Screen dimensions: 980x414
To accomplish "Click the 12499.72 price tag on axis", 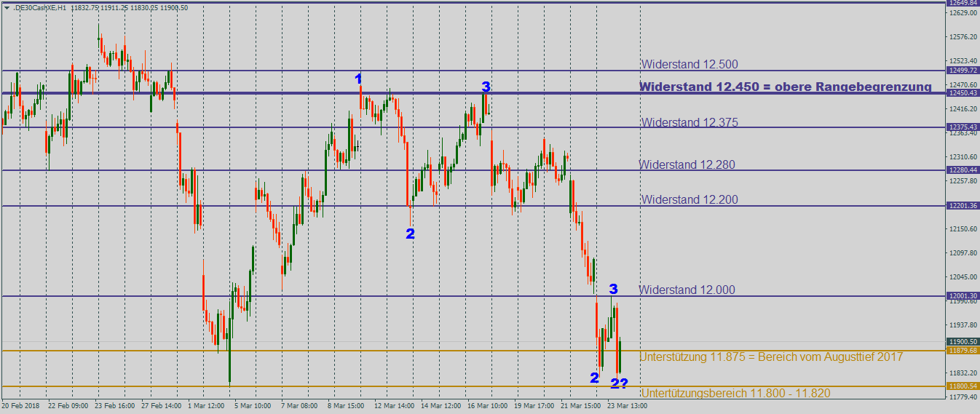I will click(963, 71).
